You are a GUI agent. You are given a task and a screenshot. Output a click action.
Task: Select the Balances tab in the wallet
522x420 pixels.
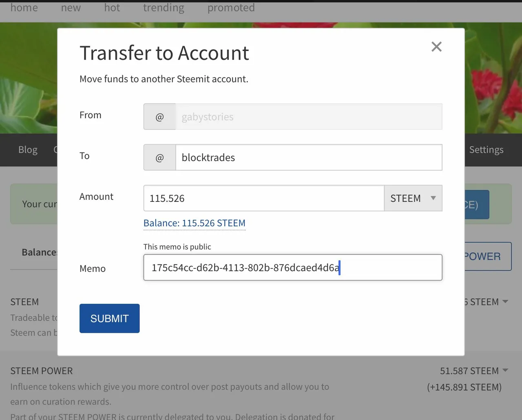[x=39, y=252]
